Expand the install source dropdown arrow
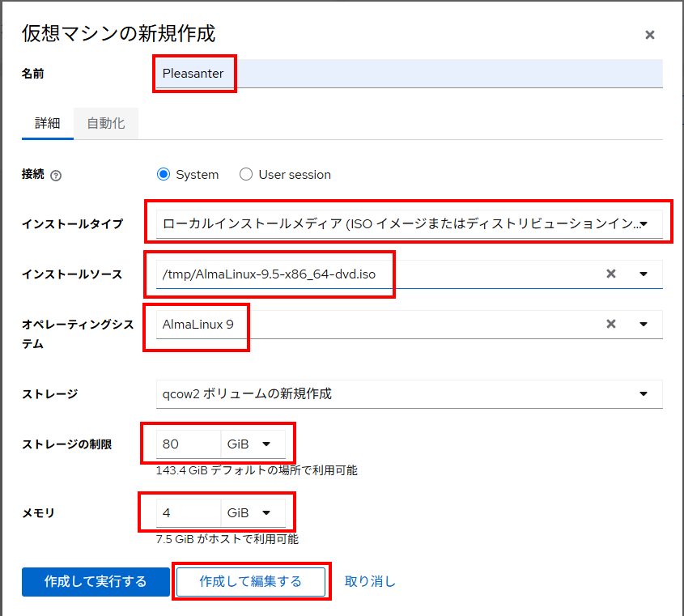684x616 pixels. tap(644, 274)
